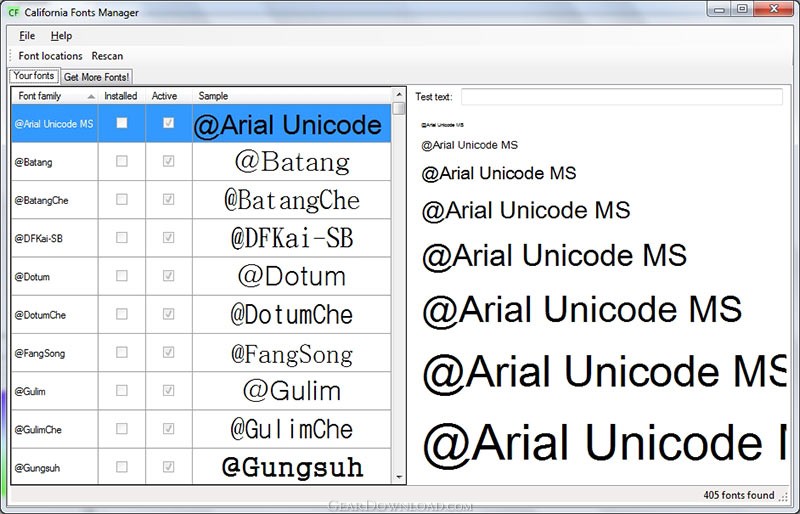Toggle Active checkbox for @Arial Unicode MS

coord(168,123)
